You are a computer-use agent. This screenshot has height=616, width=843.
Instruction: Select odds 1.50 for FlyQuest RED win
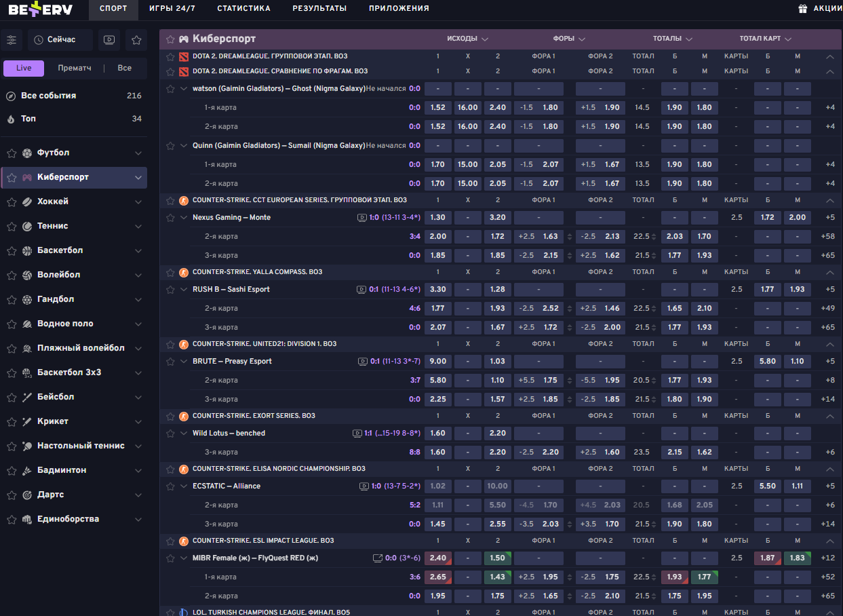pyautogui.click(x=498, y=558)
